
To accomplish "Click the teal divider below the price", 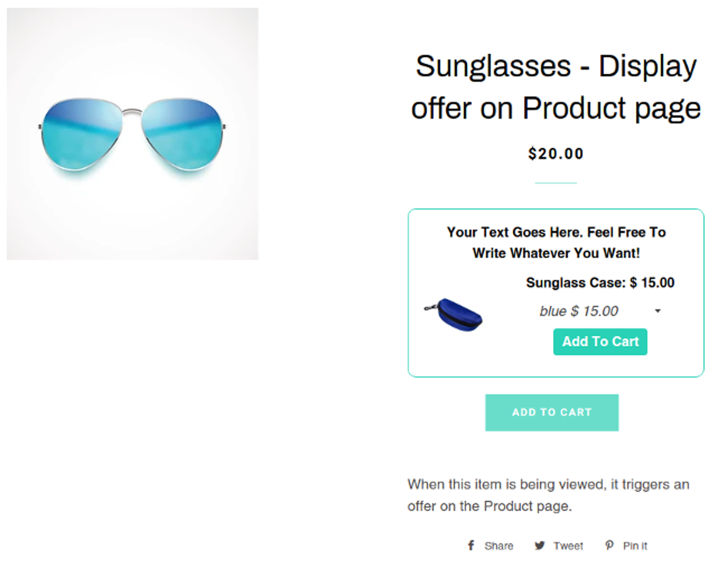I will click(x=556, y=183).
